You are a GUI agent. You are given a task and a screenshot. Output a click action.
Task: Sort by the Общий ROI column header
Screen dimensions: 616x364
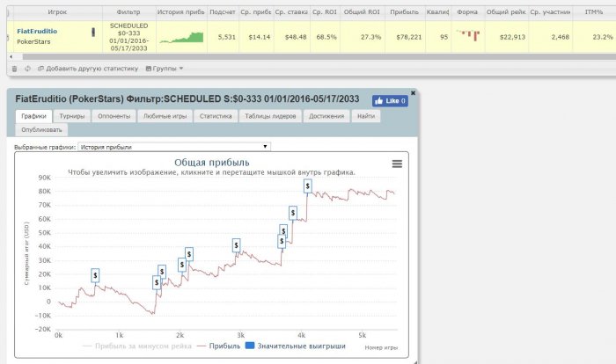[x=362, y=12]
